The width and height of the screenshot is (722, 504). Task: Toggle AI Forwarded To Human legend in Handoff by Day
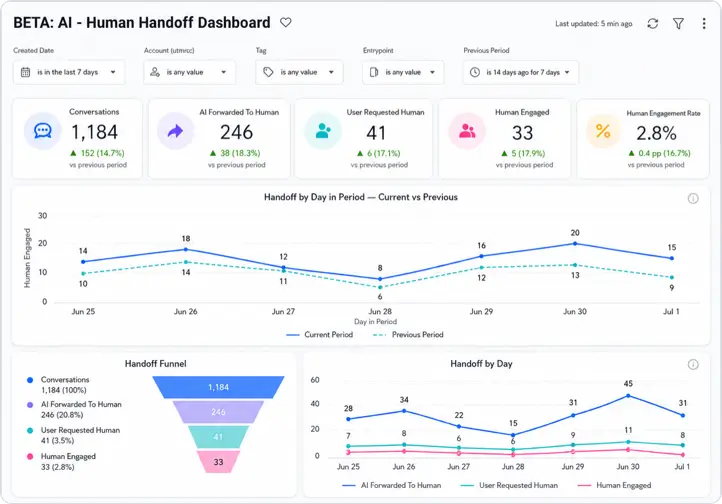[x=392, y=485]
